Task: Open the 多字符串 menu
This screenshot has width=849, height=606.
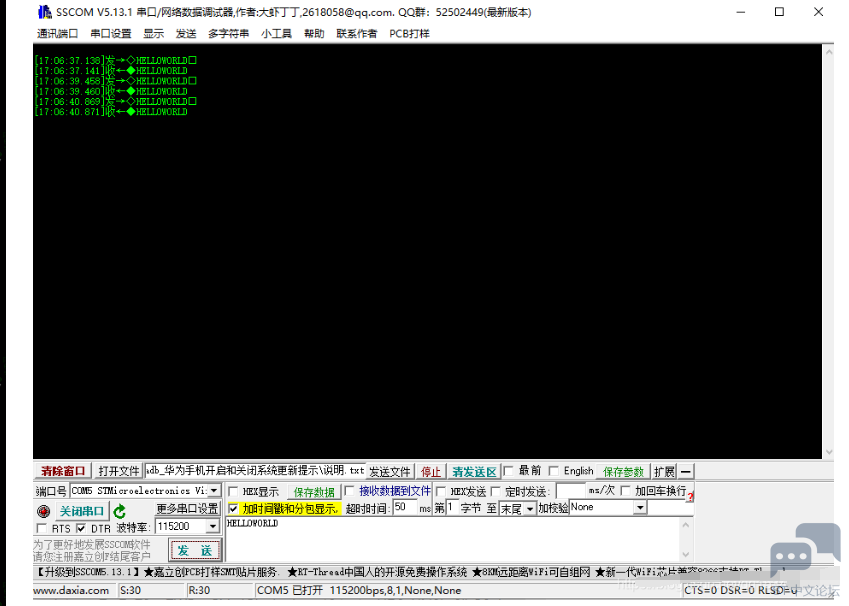Action: (x=228, y=33)
